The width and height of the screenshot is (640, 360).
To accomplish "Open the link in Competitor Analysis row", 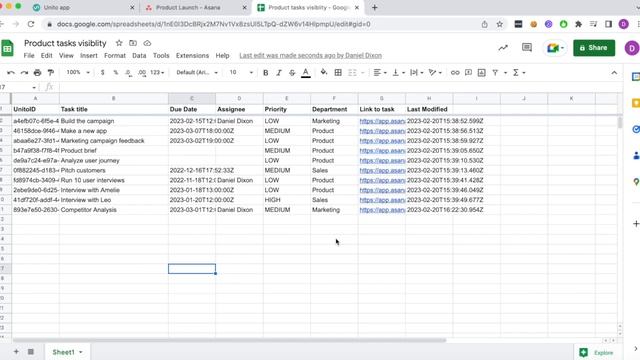I will [382, 210].
